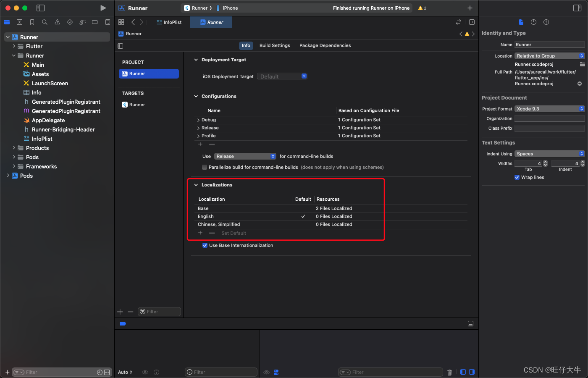The width and height of the screenshot is (588, 378).
Task: Collapse the Localizations section
Action: pos(196,185)
